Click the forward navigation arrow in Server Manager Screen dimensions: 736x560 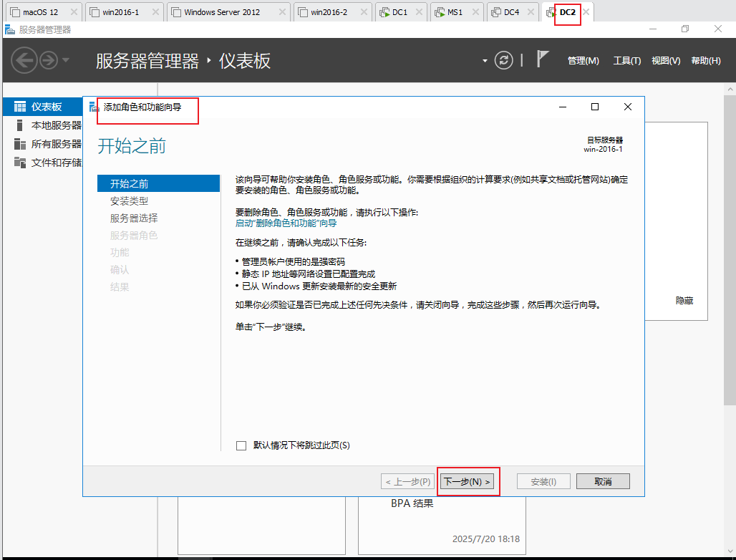(x=49, y=60)
